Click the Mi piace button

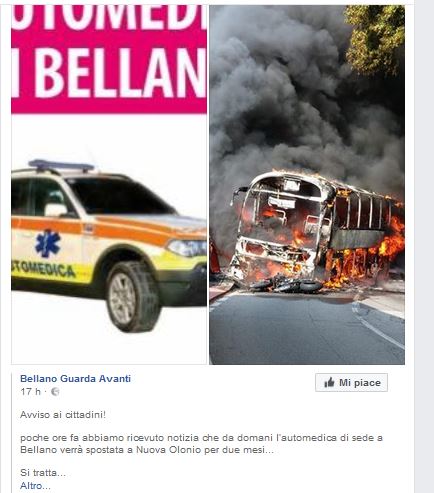[x=351, y=383]
